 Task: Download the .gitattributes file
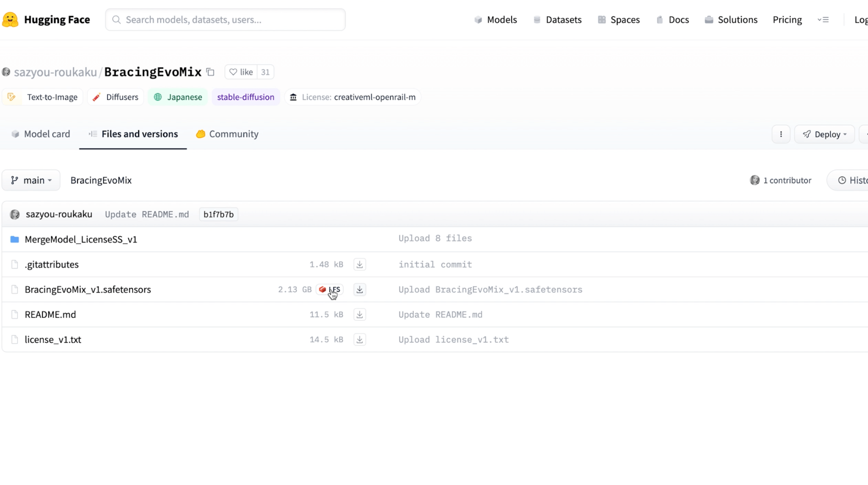(359, 264)
